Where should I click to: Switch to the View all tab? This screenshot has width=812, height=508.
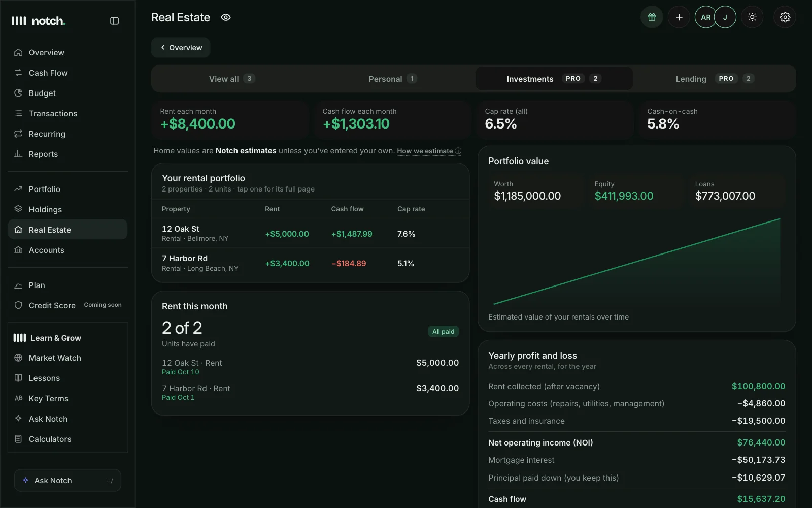pyautogui.click(x=232, y=79)
